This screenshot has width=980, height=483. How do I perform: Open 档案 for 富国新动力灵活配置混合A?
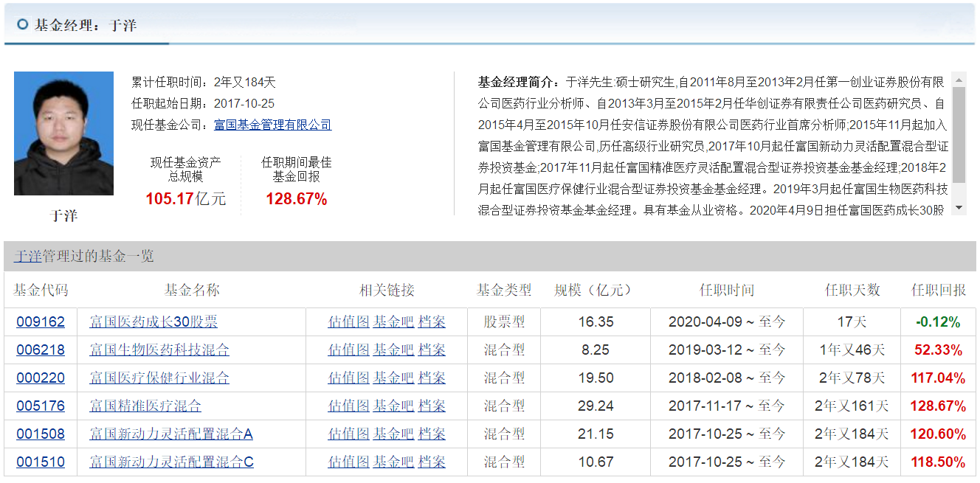pos(432,434)
